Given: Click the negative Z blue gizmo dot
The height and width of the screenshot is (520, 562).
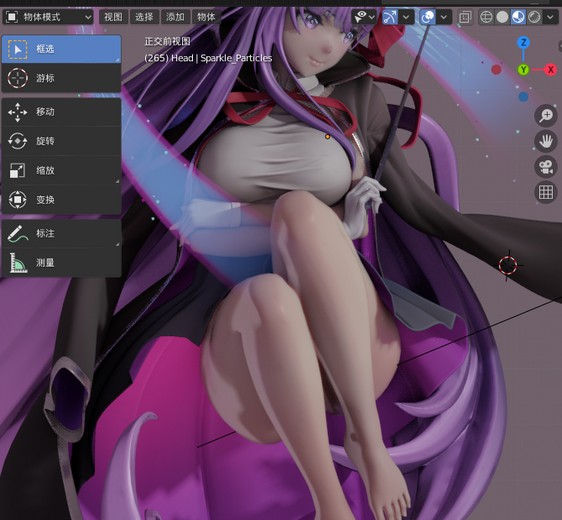Looking at the screenshot, I should [523, 96].
